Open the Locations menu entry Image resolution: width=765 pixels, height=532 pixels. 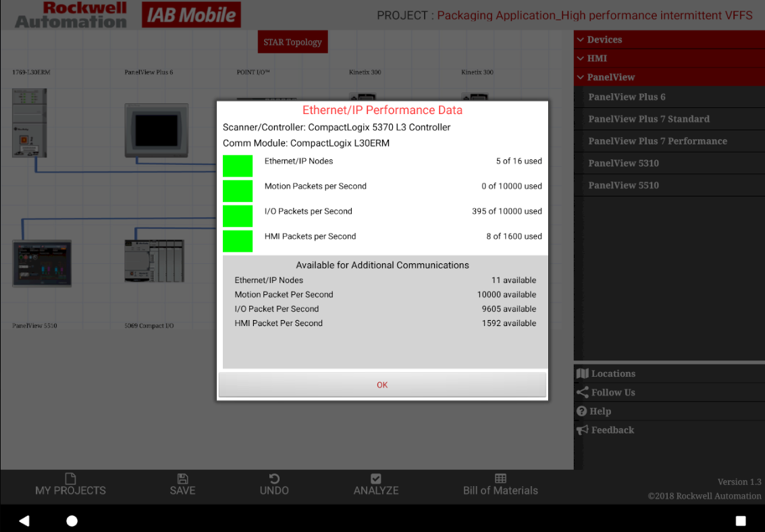[x=669, y=373]
